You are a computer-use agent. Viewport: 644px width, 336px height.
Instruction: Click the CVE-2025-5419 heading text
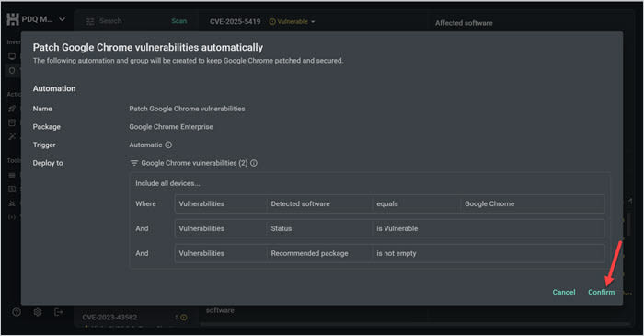tap(235, 21)
